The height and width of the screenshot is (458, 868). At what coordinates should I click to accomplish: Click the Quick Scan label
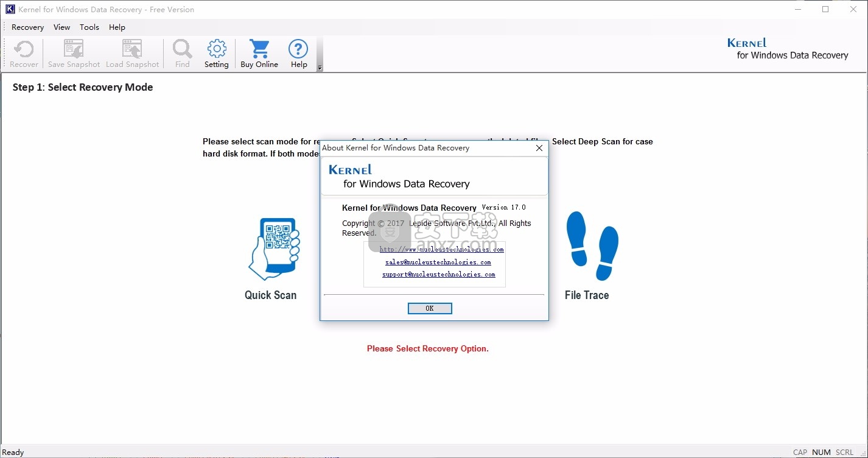pyautogui.click(x=270, y=295)
